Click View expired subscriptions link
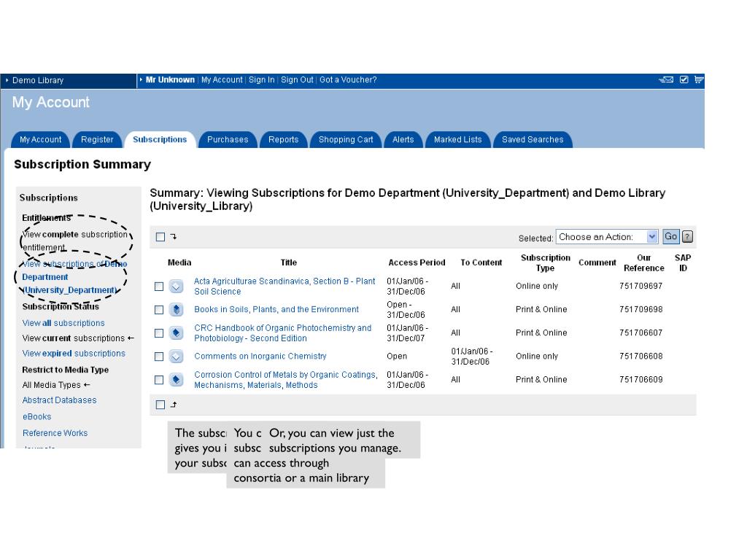This screenshot has width=747, height=560. 74,354
